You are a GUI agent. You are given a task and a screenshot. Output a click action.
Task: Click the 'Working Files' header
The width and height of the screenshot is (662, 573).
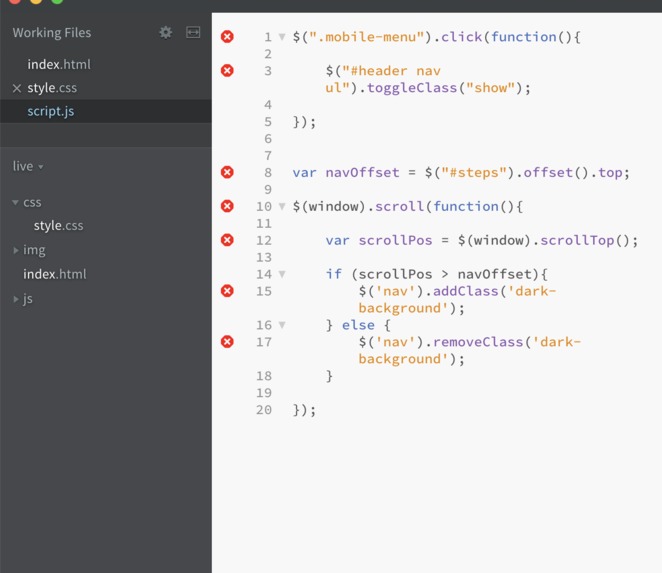tap(52, 33)
